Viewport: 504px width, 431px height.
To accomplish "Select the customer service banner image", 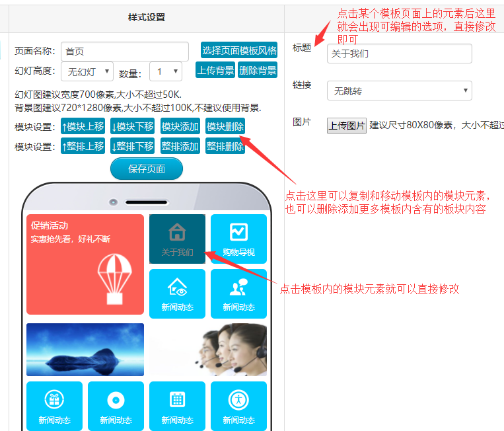I will [x=208, y=349].
